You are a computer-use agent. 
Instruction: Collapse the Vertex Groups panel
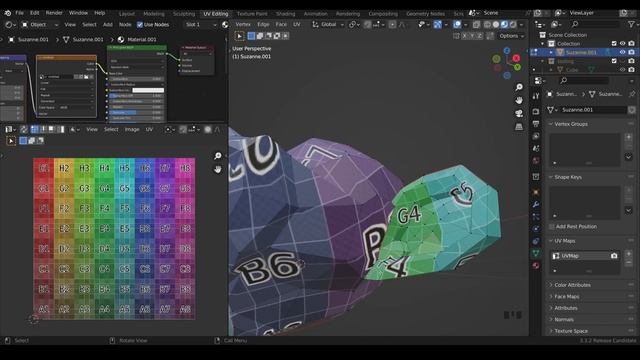571,124
